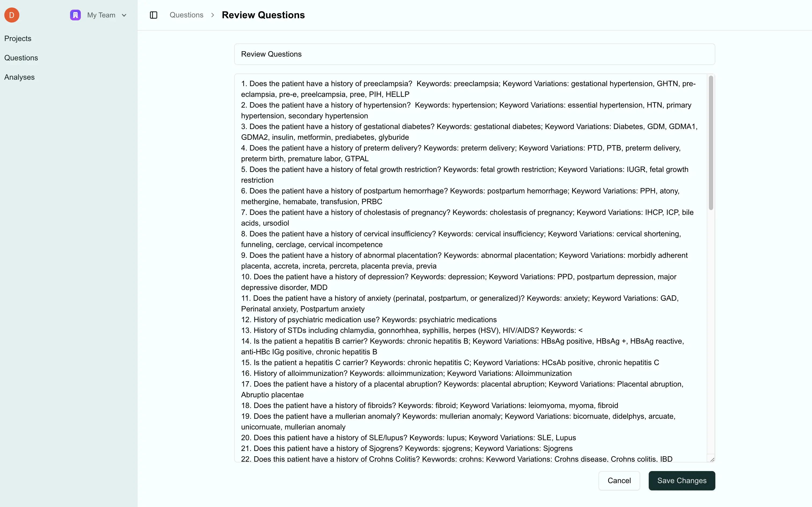Select the Projects section in the sidebar
This screenshot has width=812, height=507.
point(18,38)
